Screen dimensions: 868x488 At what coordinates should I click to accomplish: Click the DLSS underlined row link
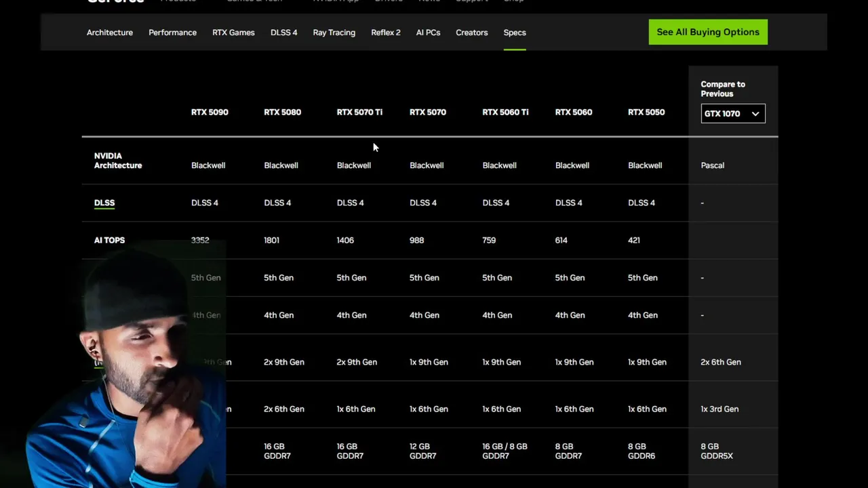(104, 203)
